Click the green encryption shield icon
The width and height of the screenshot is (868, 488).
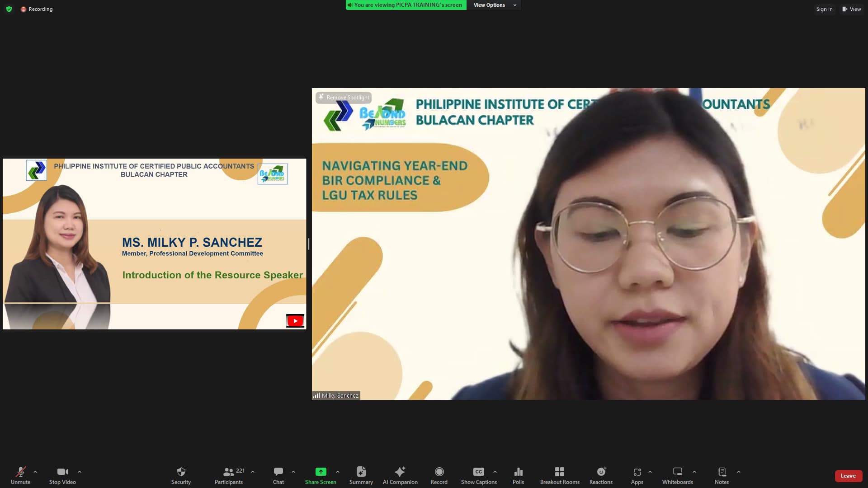[9, 9]
